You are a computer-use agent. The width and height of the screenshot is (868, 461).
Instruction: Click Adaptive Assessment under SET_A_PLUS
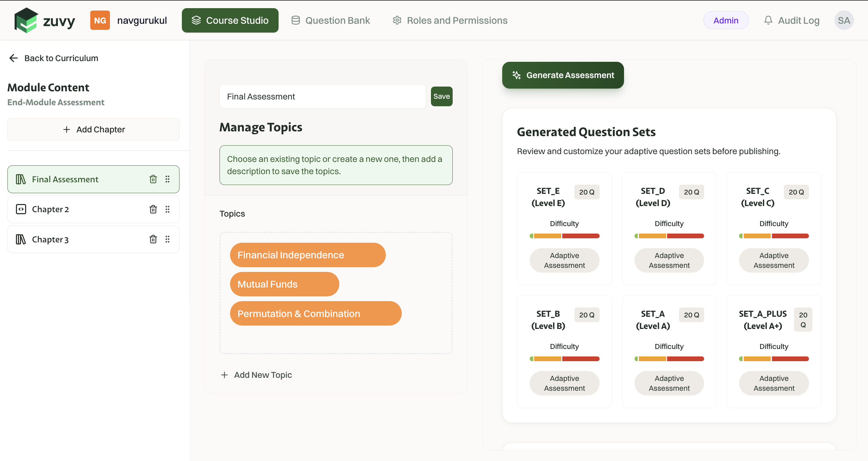(x=774, y=383)
